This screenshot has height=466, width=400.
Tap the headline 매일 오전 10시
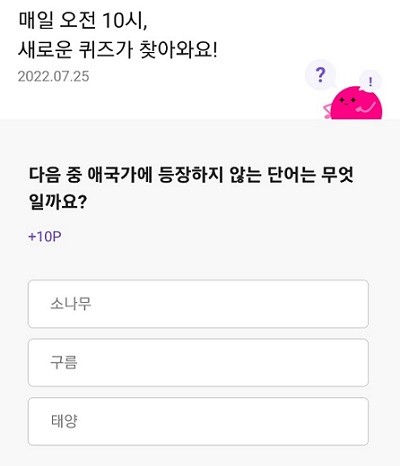coord(83,21)
